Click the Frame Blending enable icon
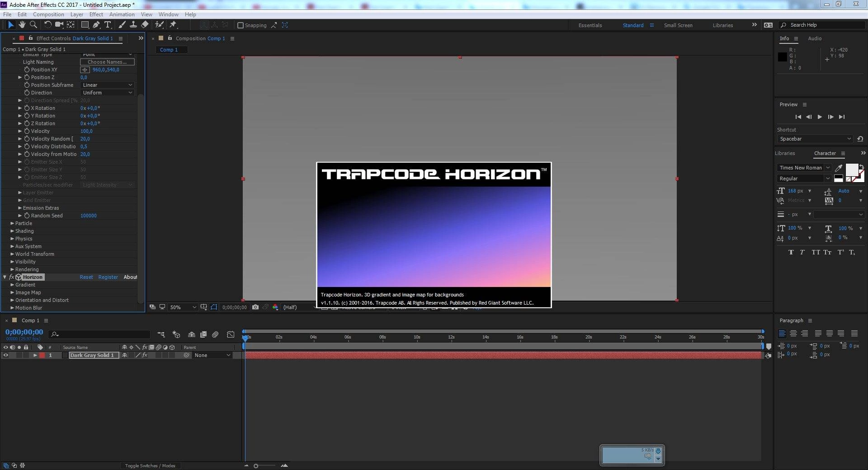Viewport: 868px width, 470px height. click(203, 334)
